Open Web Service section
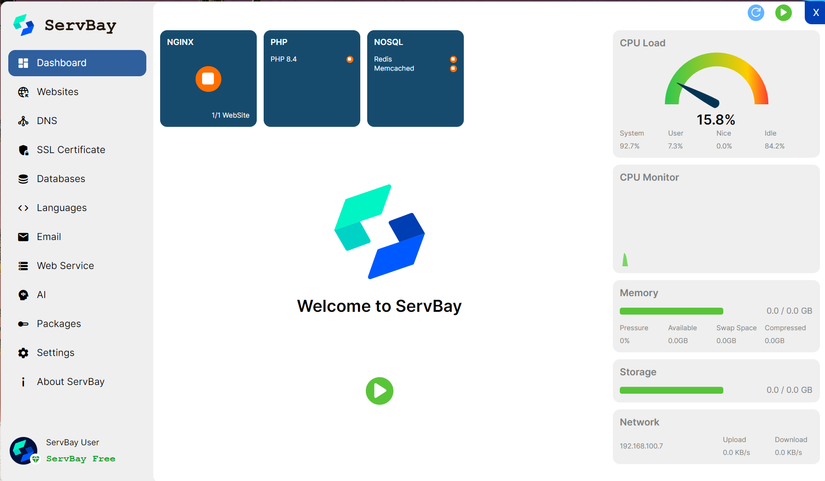825x481 pixels. pyautogui.click(x=77, y=266)
